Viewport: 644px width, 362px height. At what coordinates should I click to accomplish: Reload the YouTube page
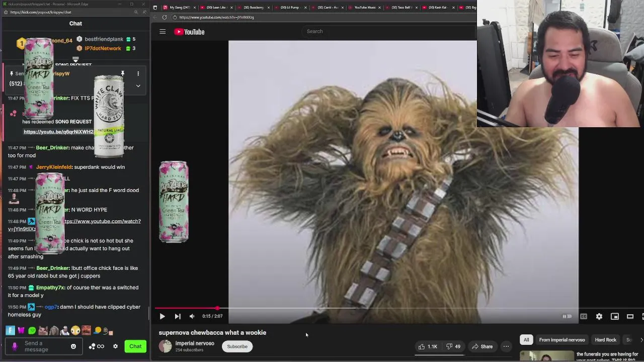(165, 17)
